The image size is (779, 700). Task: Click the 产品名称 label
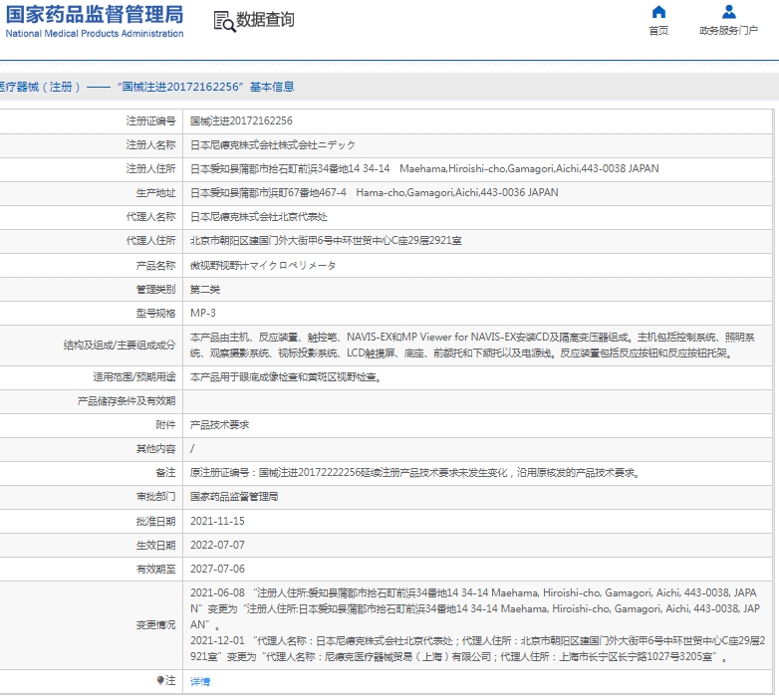[x=156, y=266]
